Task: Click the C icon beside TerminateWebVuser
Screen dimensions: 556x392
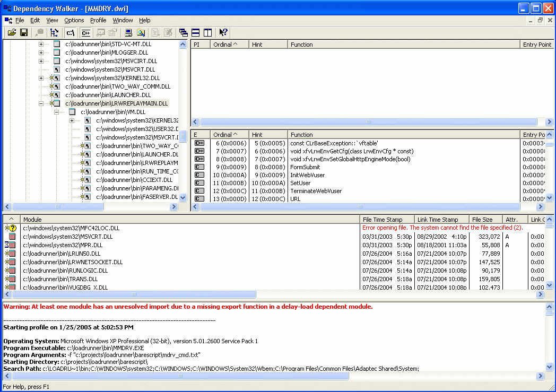Action: [x=199, y=190]
